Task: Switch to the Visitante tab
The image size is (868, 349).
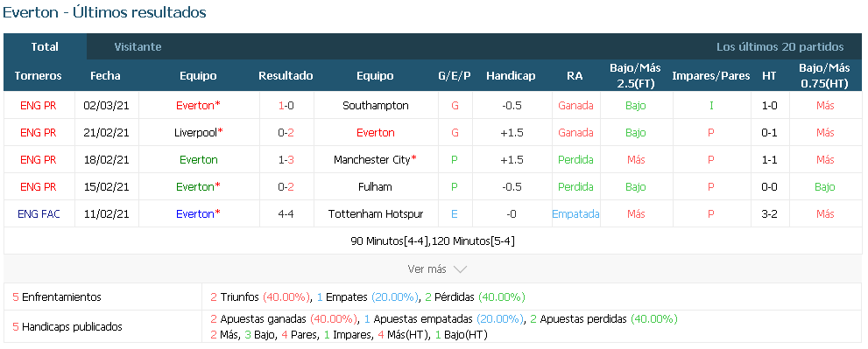Action: [138, 47]
